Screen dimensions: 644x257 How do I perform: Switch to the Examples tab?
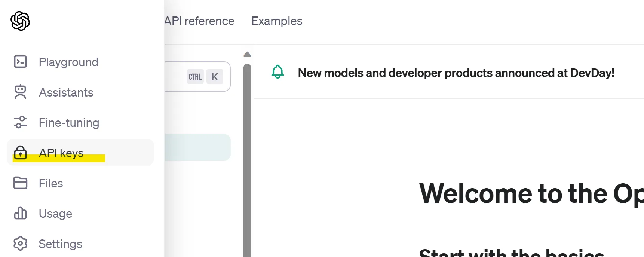point(277,21)
